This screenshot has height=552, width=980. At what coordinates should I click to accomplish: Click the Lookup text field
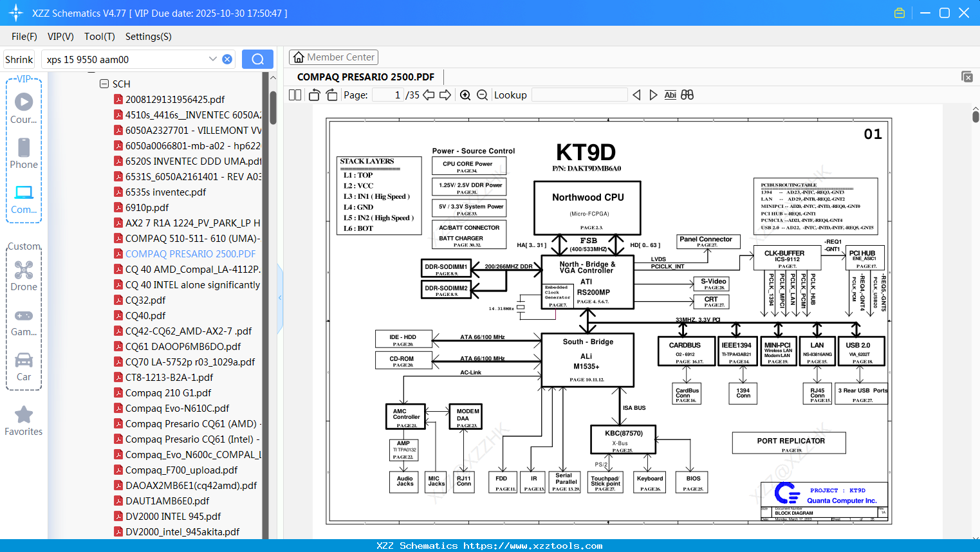coord(580,95)
